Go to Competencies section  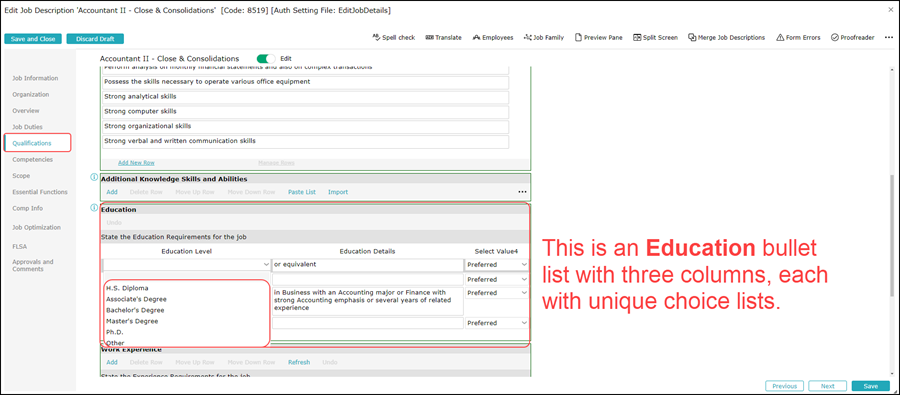(x=33, y=160)
